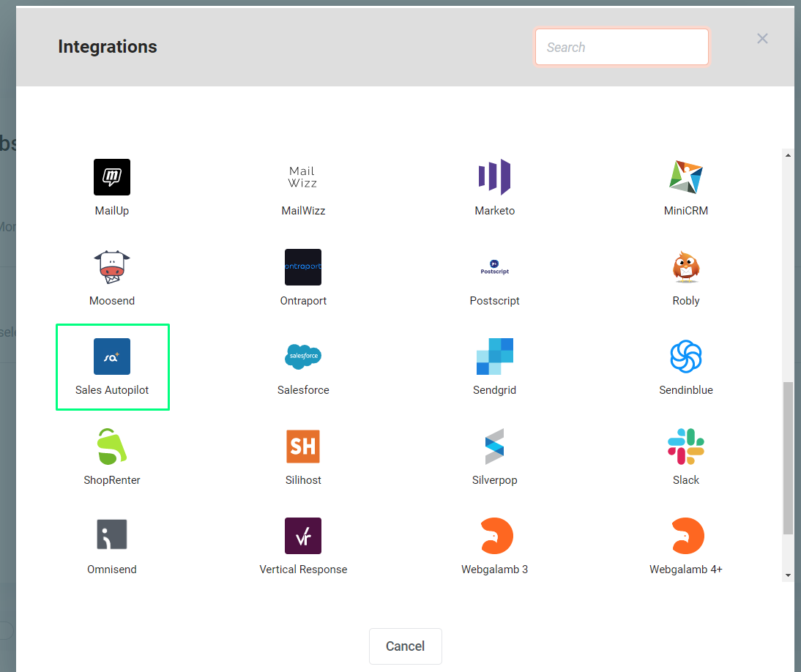Click the Cancel button
The image size is (801, 672).
pyautogui.click(x=405, y=646)
